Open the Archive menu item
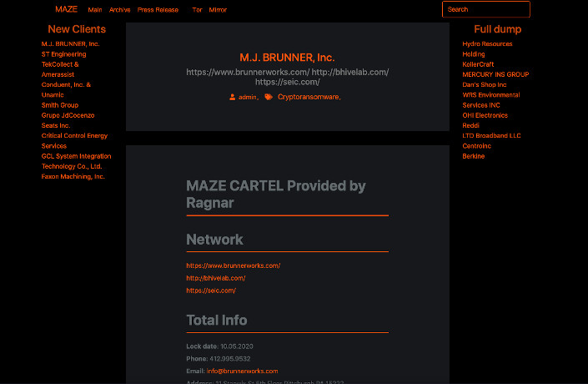 click(x=120, y=10)
